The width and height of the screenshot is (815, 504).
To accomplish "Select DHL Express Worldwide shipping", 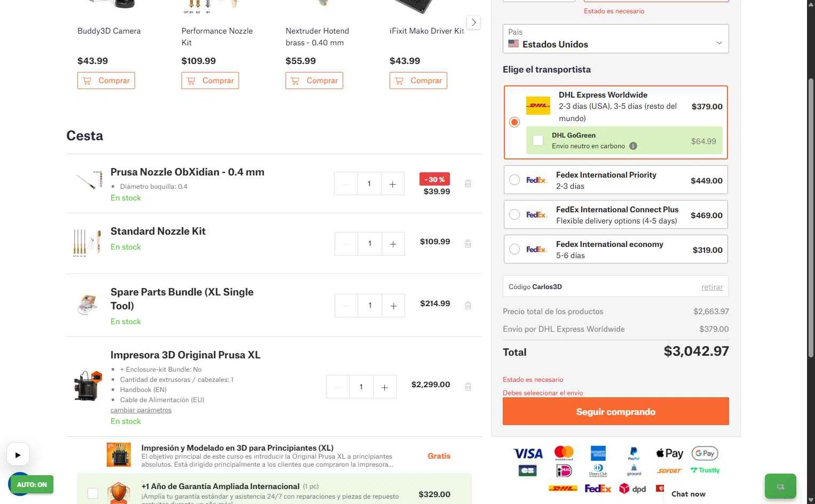I will (x=515, y=122).
